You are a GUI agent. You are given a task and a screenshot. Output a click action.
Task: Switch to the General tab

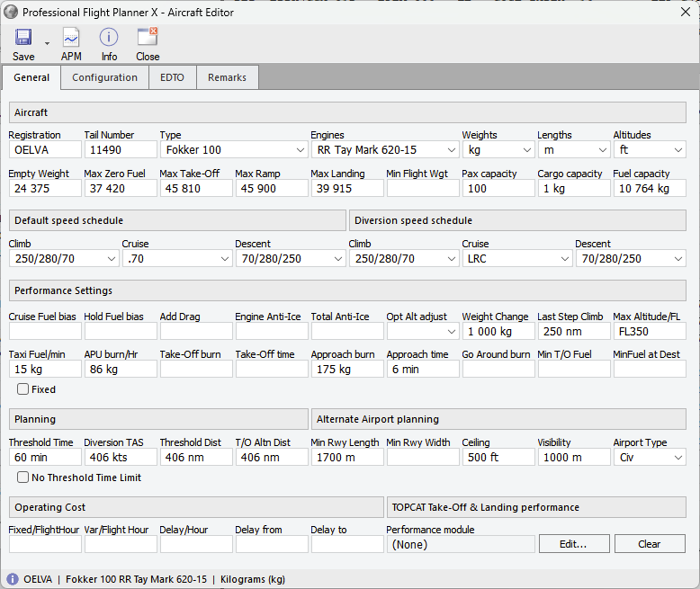(x=31, y=77)
